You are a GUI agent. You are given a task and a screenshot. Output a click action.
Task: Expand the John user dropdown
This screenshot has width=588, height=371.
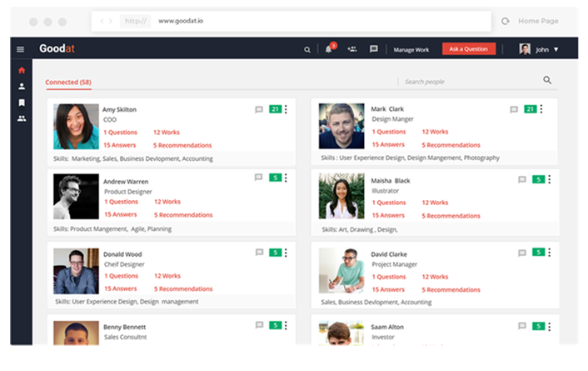556,49
